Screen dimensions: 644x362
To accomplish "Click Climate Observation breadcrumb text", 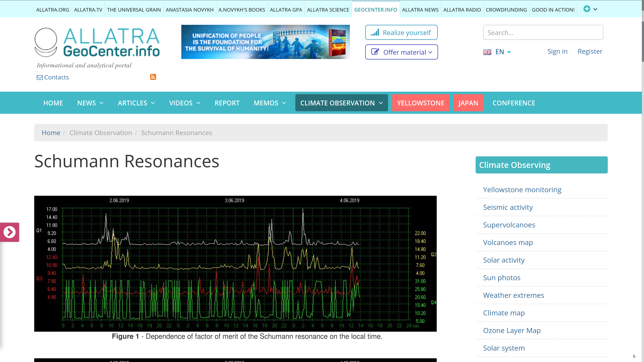I will pyautogui.click(x=101, y=133).
